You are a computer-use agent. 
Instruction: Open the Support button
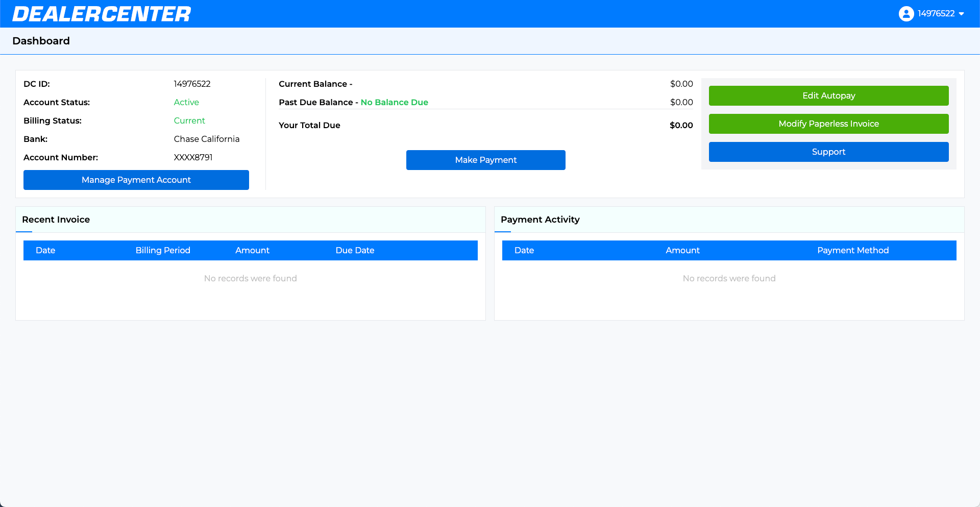pyautogui.click(x=828, y=152)
